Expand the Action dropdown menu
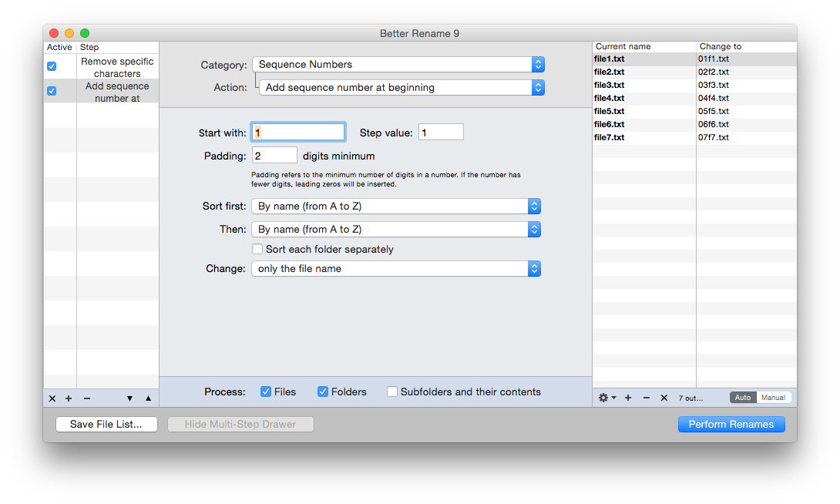 pyautogui.click(x=402, y=88)
